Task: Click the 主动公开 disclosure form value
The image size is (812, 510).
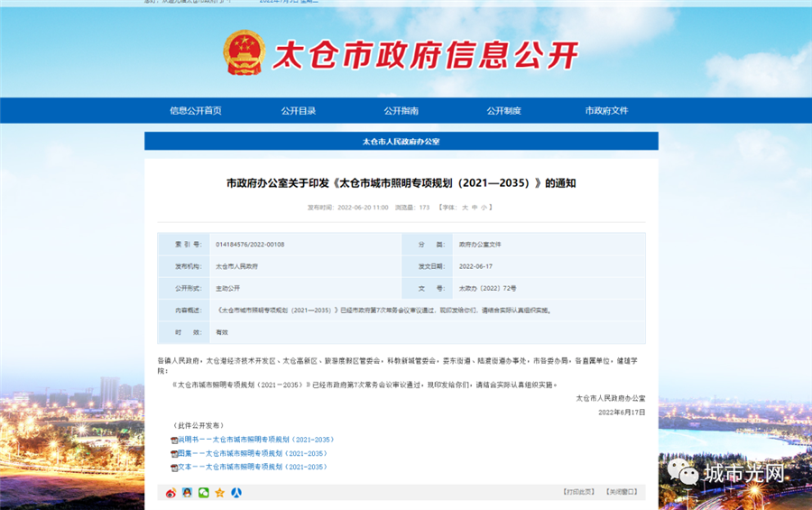Action: (x=227, y=288)
